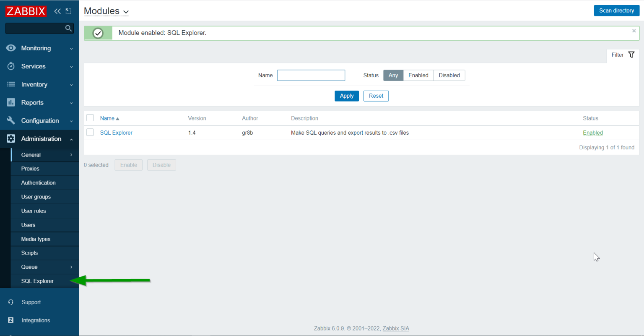Click the Inventory list icon
The width and height of the screenshot is (644, 336).
coord(11,84)
